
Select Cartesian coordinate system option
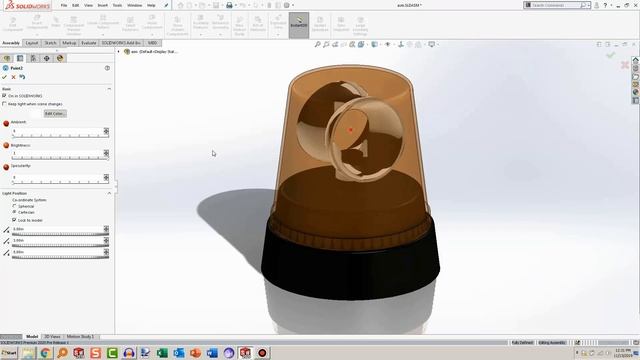point(15,212)
